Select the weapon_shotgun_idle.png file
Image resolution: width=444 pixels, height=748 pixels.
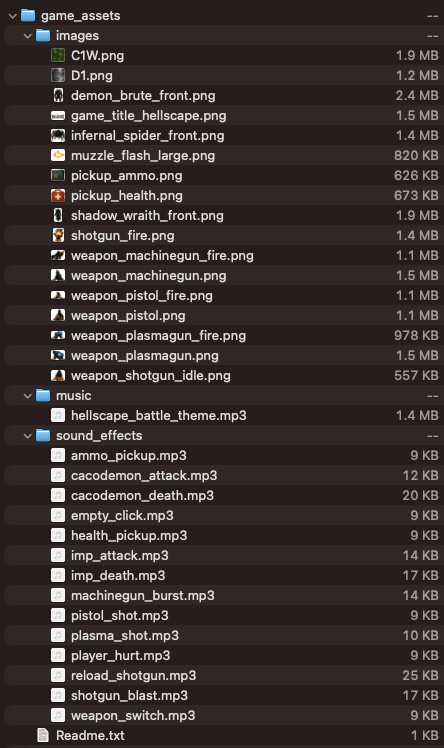click(x=222, y=375)
